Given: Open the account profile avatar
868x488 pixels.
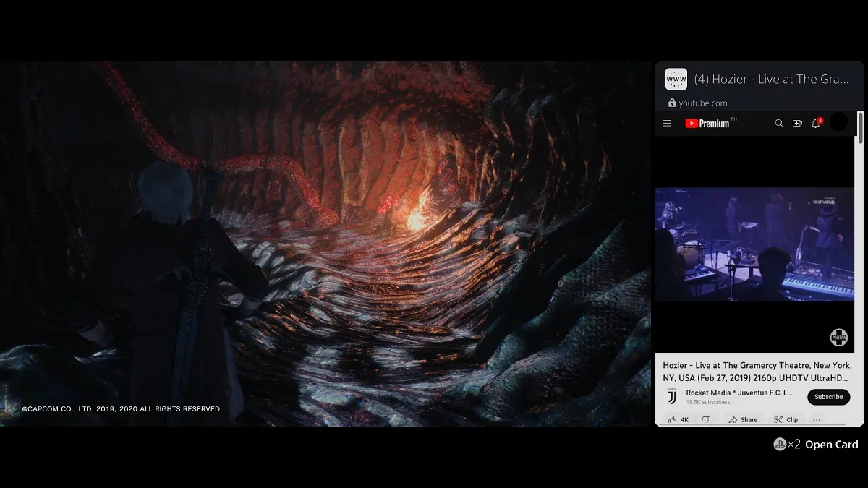Looking at the screenshot, I should coord(838,123).
